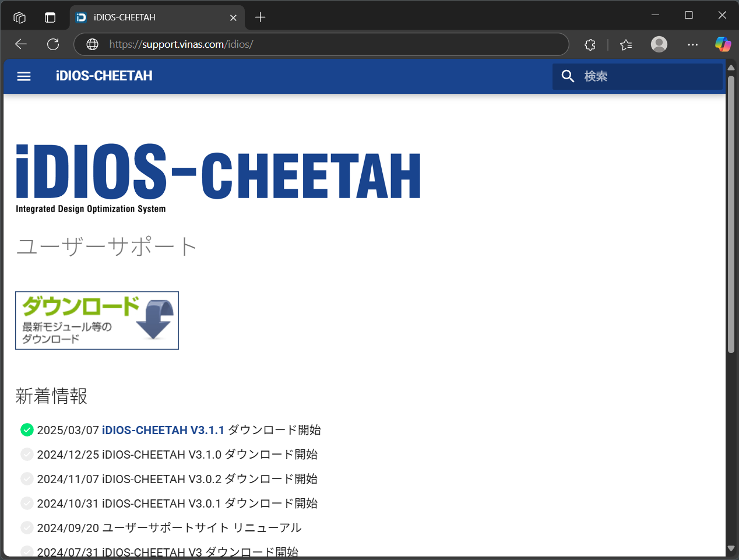The height and width of the screenshot is (560, 739).
Task: Select the iDIOS-CHEETAH browser tab
Action: 157,17
